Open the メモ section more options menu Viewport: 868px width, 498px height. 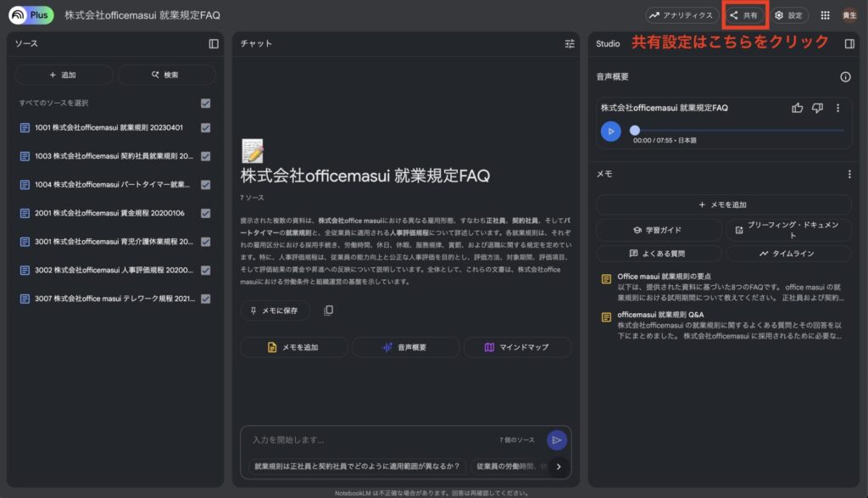click(849, 174)
